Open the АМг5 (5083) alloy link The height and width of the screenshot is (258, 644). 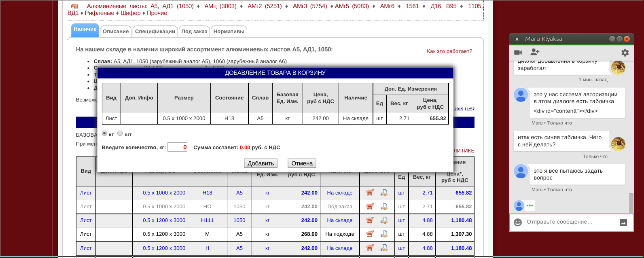pos(352,6)
